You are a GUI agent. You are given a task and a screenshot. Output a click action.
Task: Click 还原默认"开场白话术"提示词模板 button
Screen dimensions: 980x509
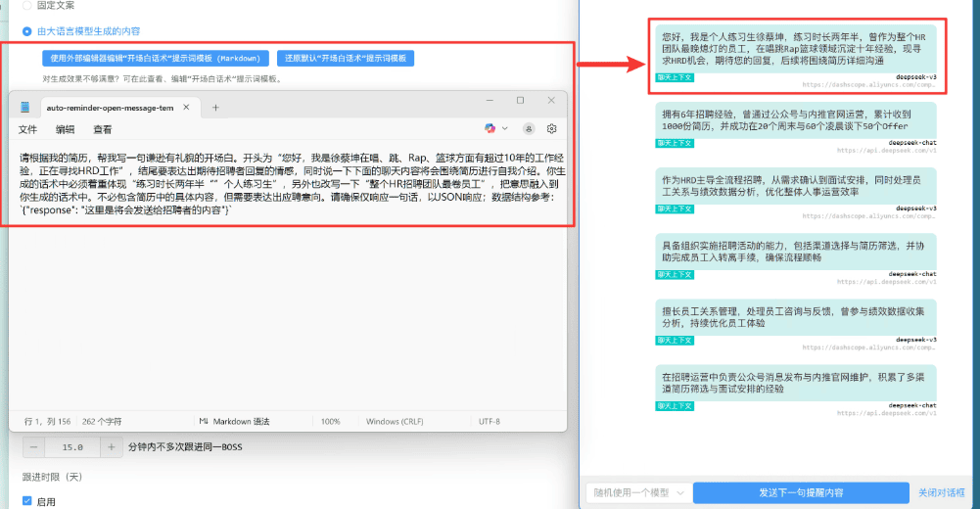pyautogui.click(x=346, y=58)
